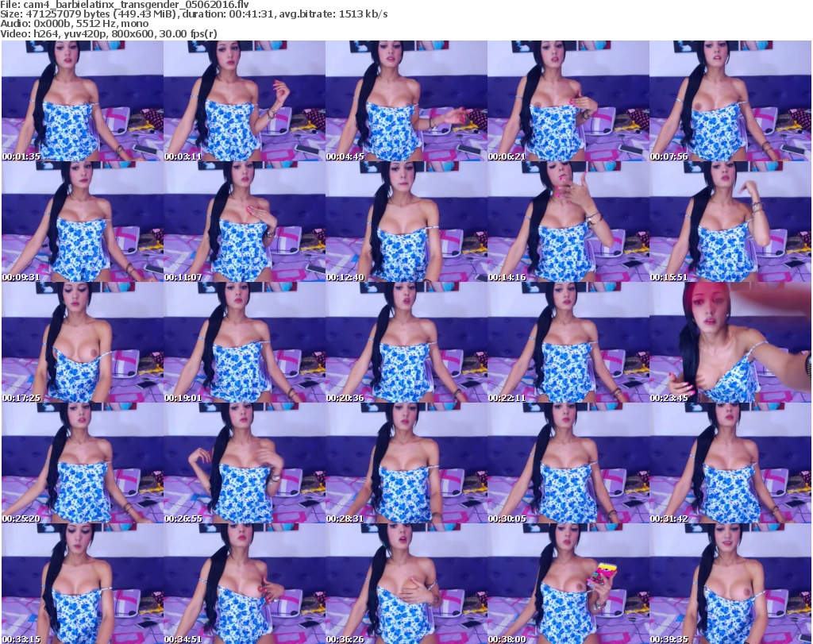Choose the thumbnail stamped 00:12:40

tap(406, 222)
